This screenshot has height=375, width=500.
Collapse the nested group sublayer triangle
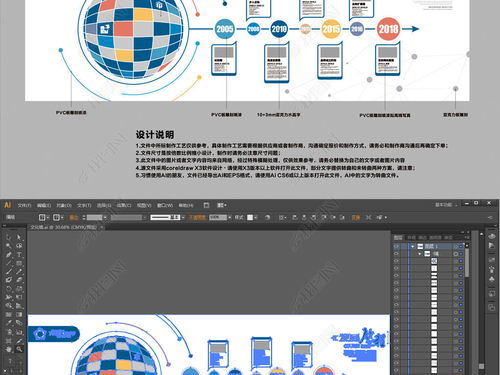point(420,254)
